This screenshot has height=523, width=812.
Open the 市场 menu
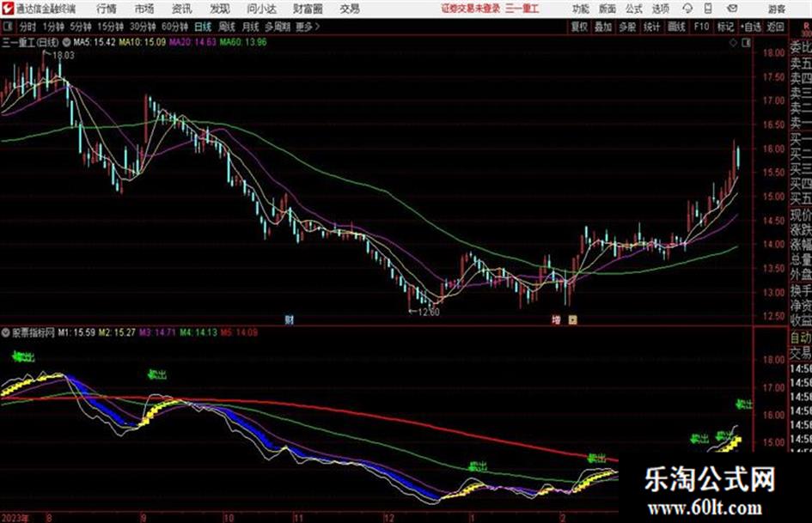(x=144, y=9)
